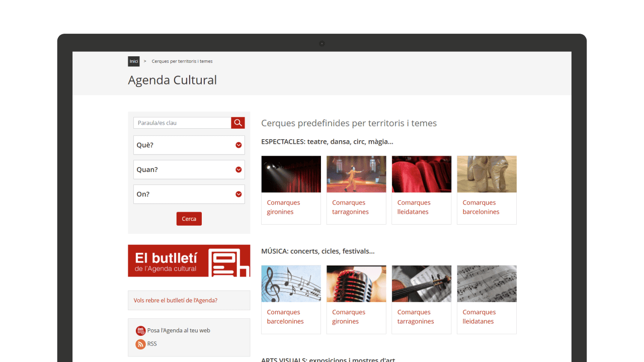This screenshot has height=362, width=644.
Task: Expand the Quan? date filter
Action: click(189, 169)
